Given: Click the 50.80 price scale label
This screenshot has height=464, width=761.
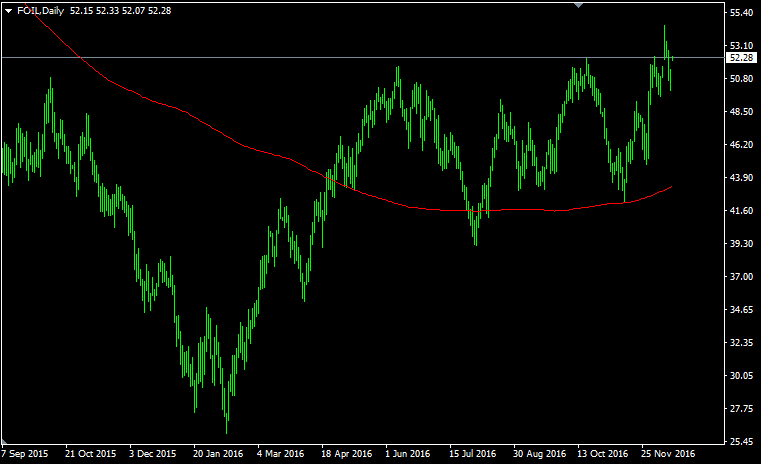Looking at the screenshot, I should click(x=741, y=79).
